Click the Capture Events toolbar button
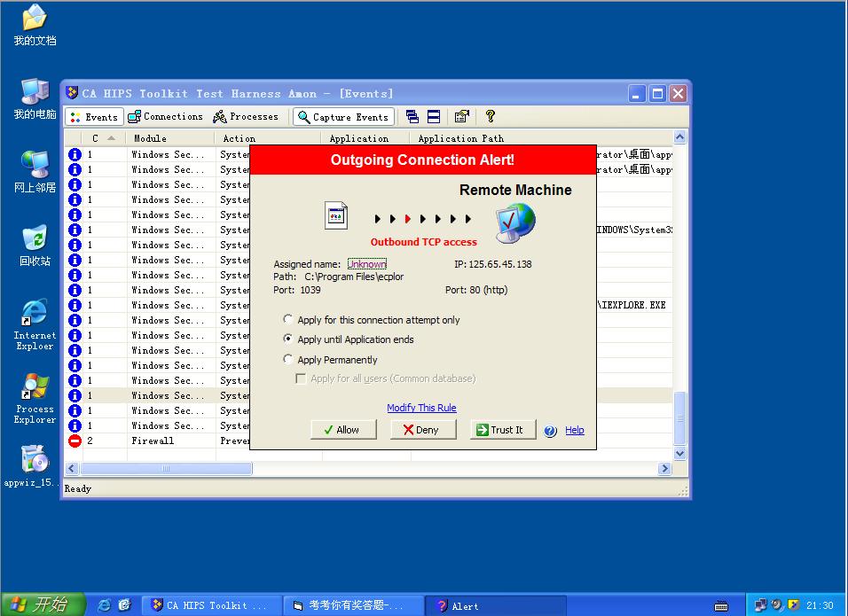 coord(342,116)
